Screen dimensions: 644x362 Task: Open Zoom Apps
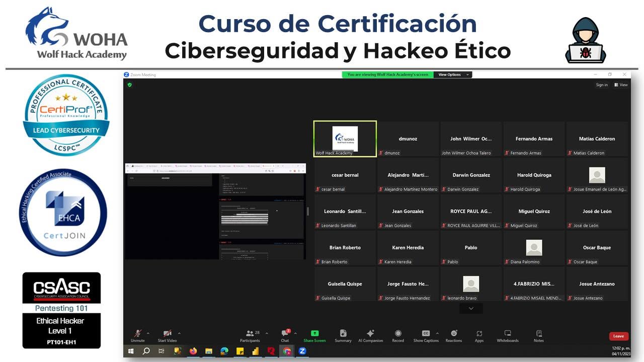pyautogui.click(x=479, y=336)
